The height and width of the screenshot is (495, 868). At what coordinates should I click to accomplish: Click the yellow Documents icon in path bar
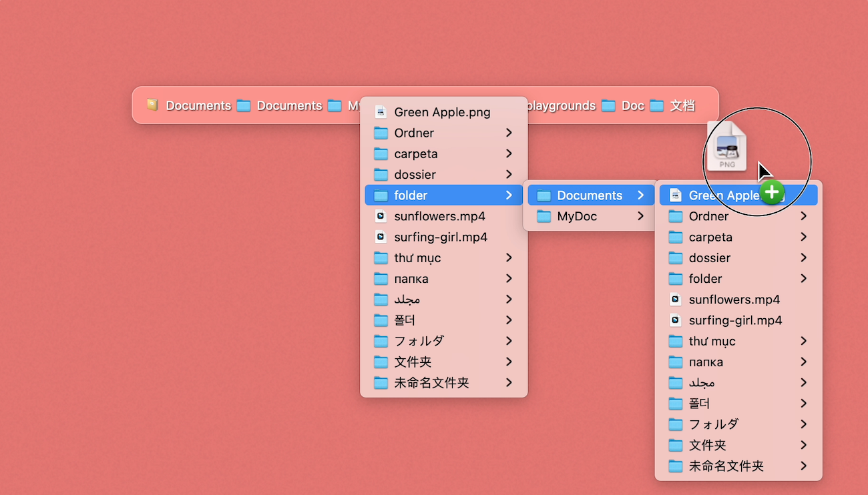tap(153, 105)
